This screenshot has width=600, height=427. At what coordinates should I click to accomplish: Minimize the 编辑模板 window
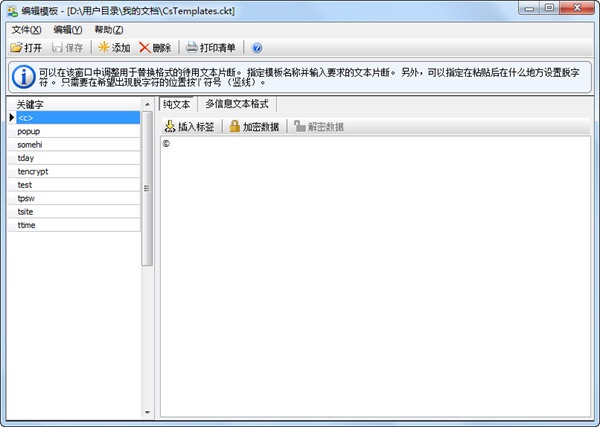[529, 8]
